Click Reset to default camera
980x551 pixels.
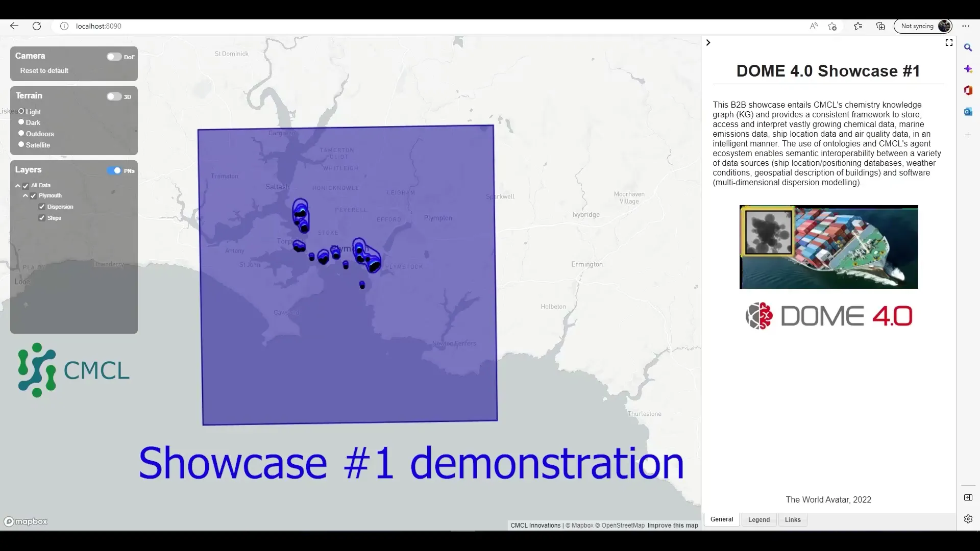[x=44, y=70]
